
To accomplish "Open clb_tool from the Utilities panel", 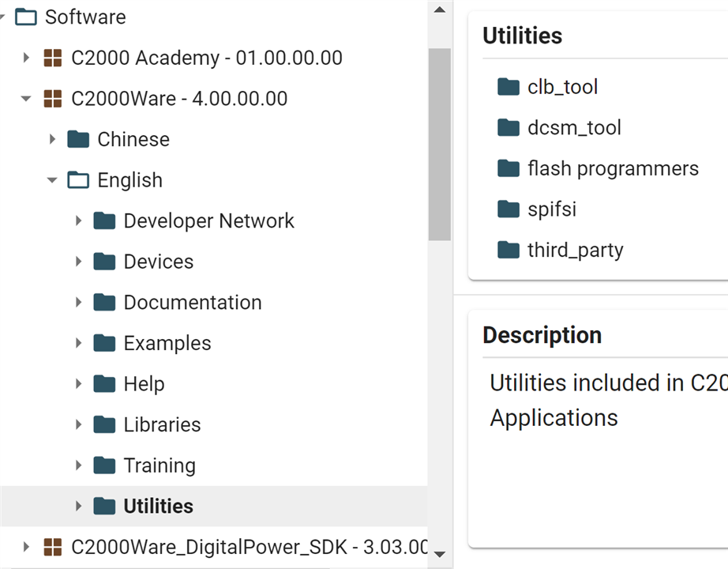I will [562, 87].
